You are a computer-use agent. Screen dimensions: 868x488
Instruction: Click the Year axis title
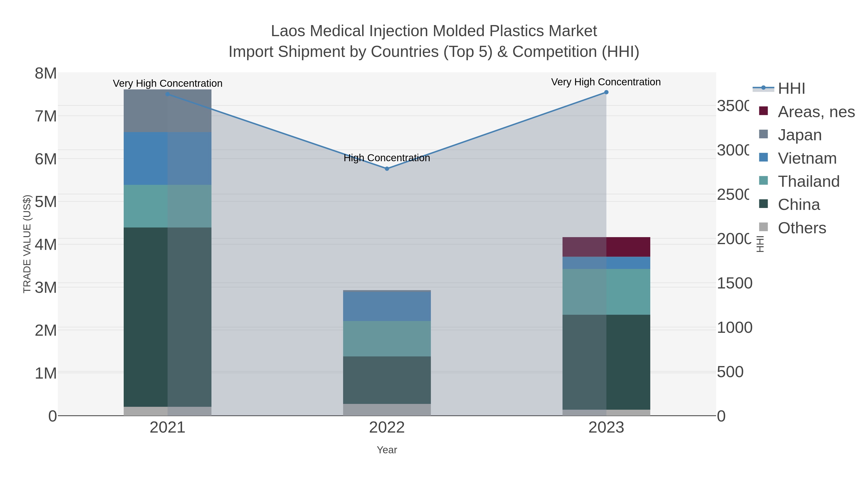point(387,450)
